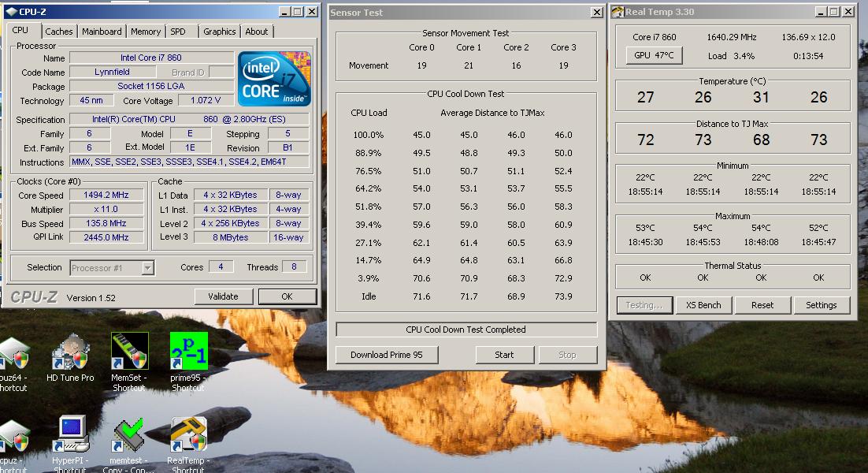The image size is (868, 473).
Task: Click the '53°C' maximum temperature value
Action: click(x=645, y=228)
